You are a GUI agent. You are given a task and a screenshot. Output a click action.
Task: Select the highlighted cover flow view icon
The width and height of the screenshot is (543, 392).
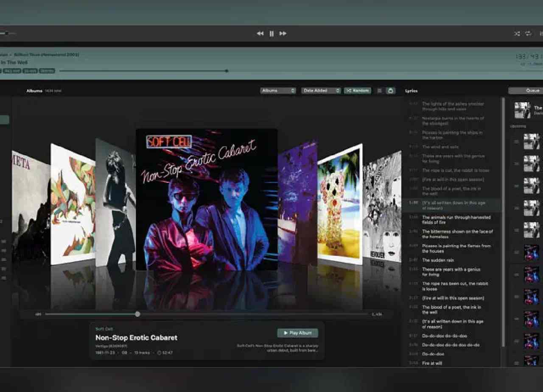(x=391, y=91)
